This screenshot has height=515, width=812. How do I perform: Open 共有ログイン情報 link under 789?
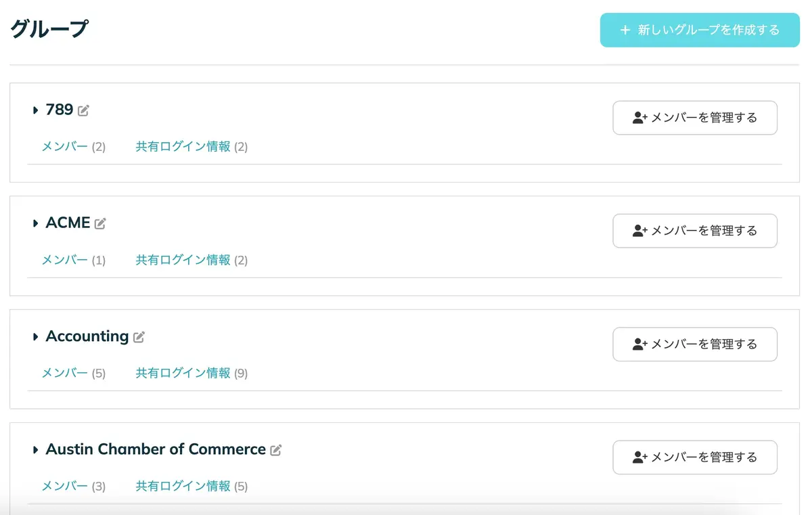(183, 147)
